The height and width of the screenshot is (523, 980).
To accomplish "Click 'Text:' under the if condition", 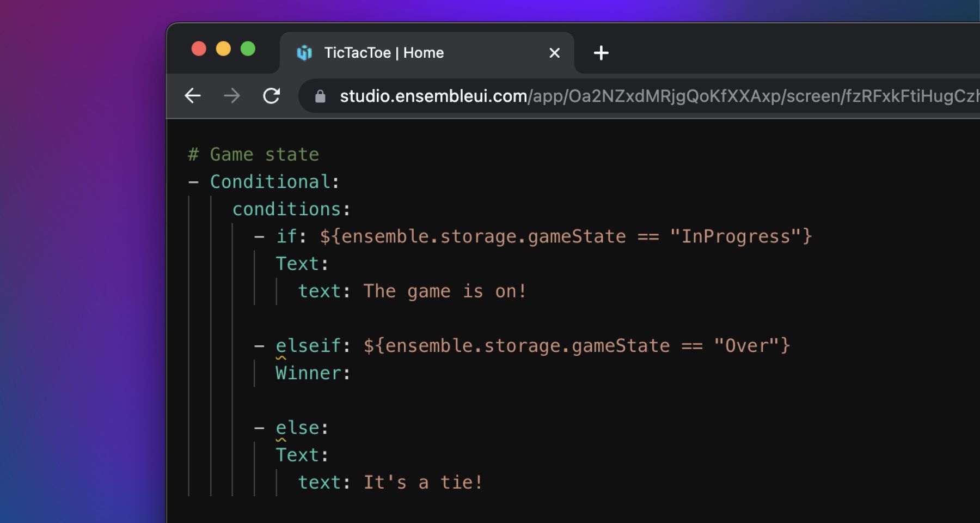I will [302, 264].
